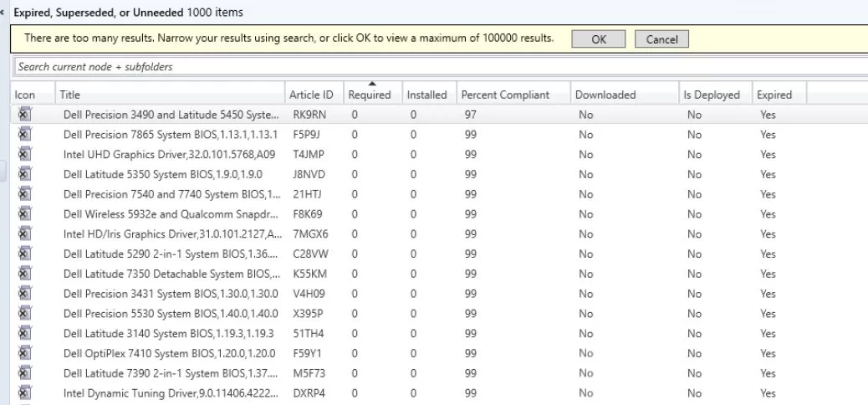Click the expired update icon for M5F73 row
This screenshot has width=868, height=405.
pos(23,373)
